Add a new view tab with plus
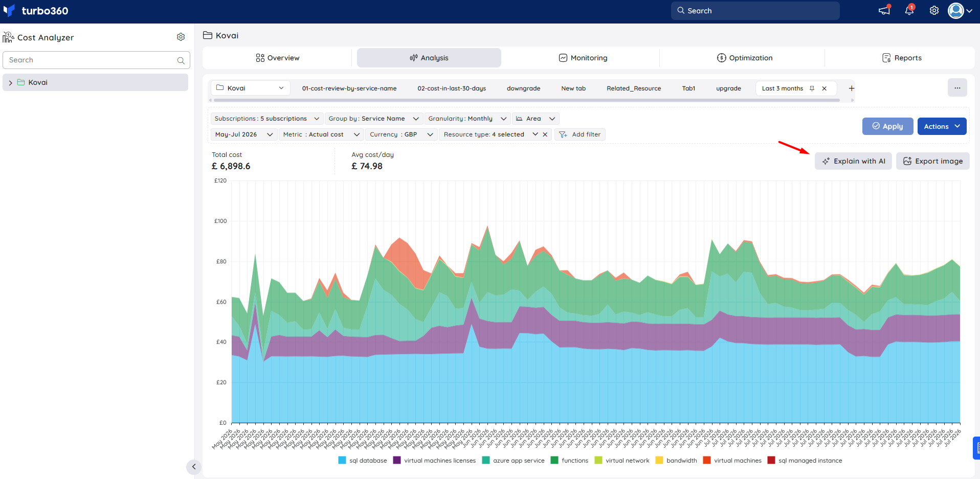The width and height of the screenshot is (980, 479). tap(852, 88)
